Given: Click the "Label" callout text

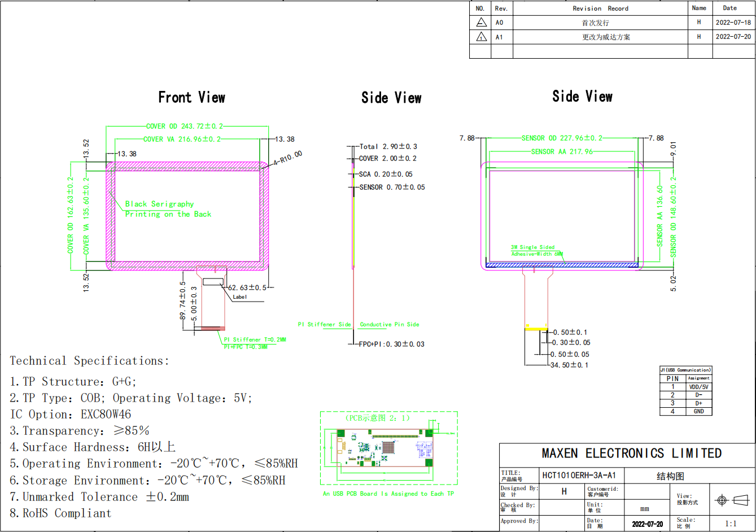Looking at the screenshot, I should point(240,297).
